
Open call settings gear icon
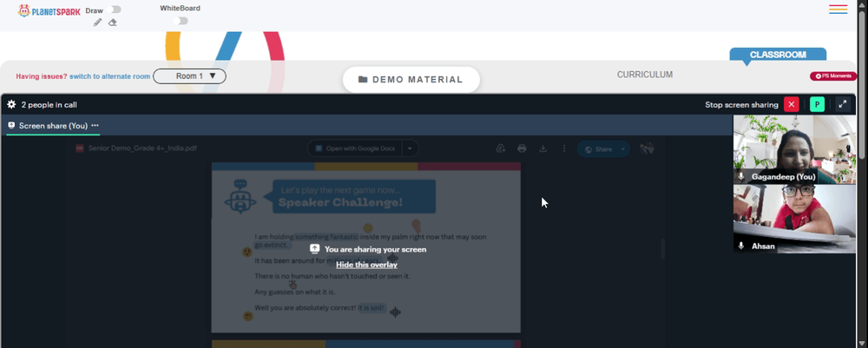click(x=11, y=104)
